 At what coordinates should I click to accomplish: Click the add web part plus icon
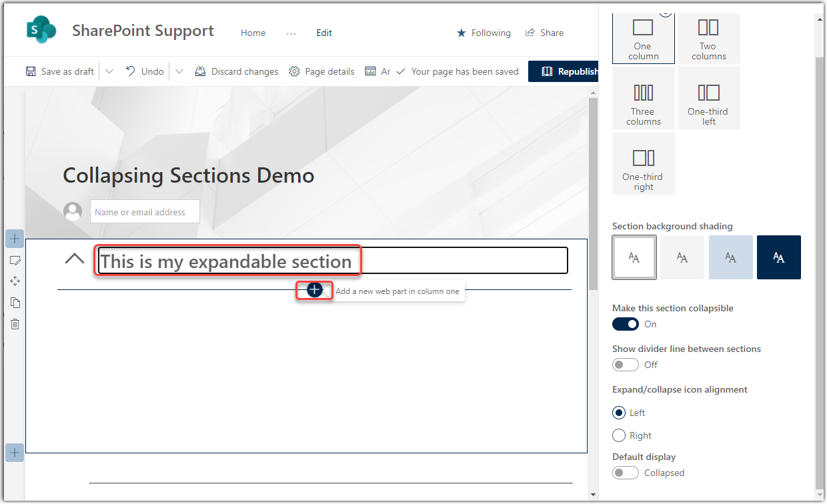(314, 290)
